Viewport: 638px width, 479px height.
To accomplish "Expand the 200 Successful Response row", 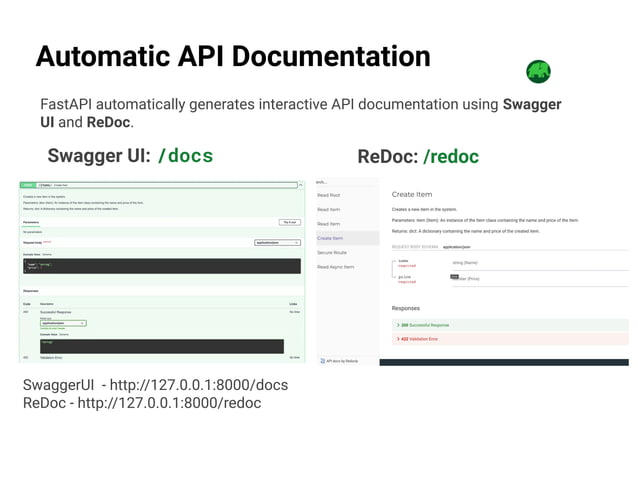I will tap(510, 325).
